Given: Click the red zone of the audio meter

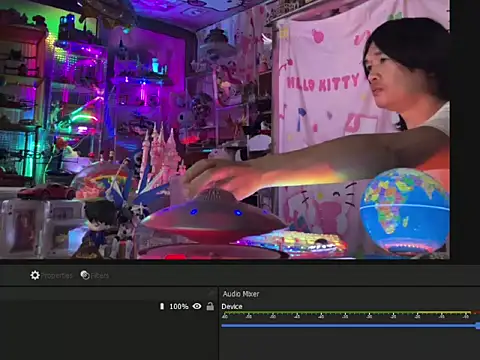Looking at the screenshot, I should click(x=476, y=313).
